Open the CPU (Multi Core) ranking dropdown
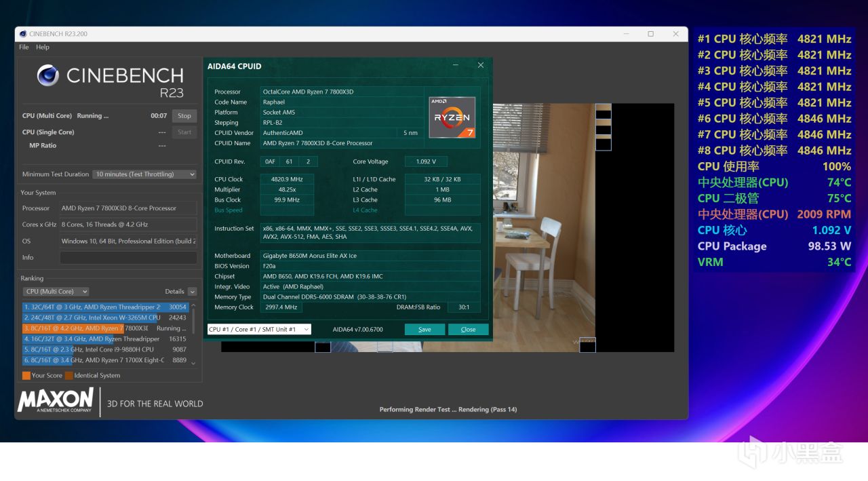 pyautogui.click(x=56, y=291)
